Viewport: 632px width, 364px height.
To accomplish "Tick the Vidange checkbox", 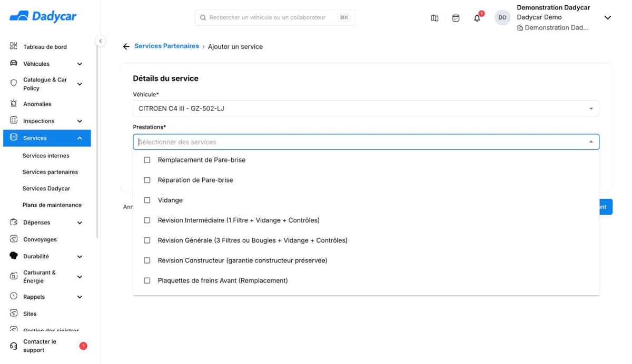I will pos(147,200).
